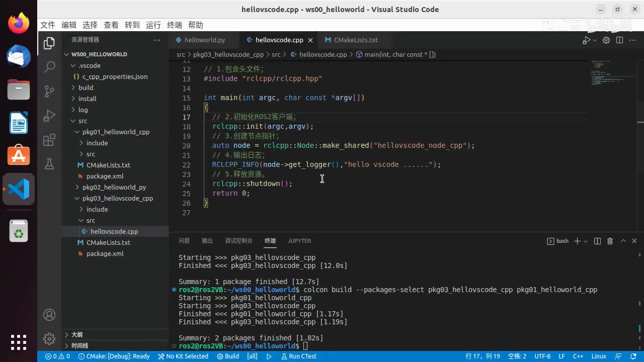Image resolution: width=644 pixels, height=362 pixels.
Task: Switch to the 输出 output panel tab
Action: (207, 241)
